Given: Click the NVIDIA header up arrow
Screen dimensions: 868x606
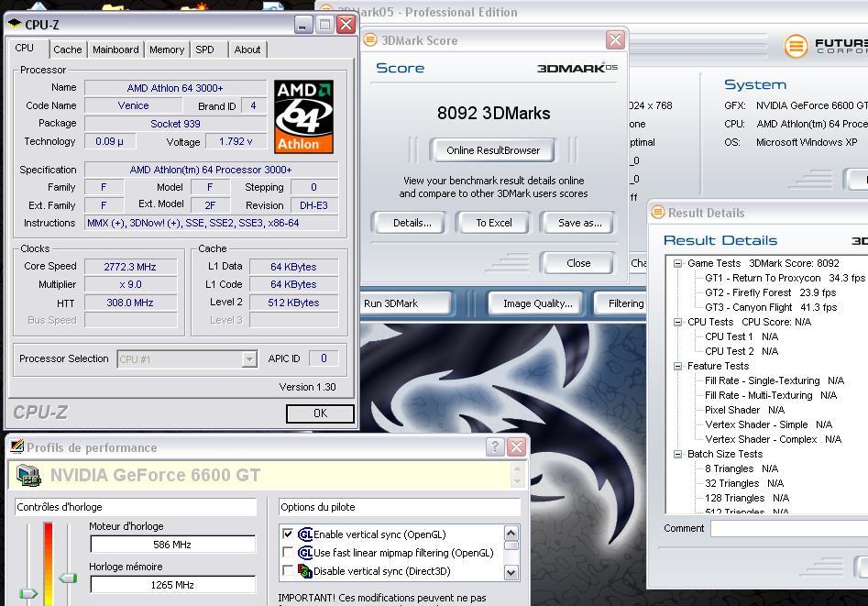Looking at the screenshot, I should pos(517,469).
